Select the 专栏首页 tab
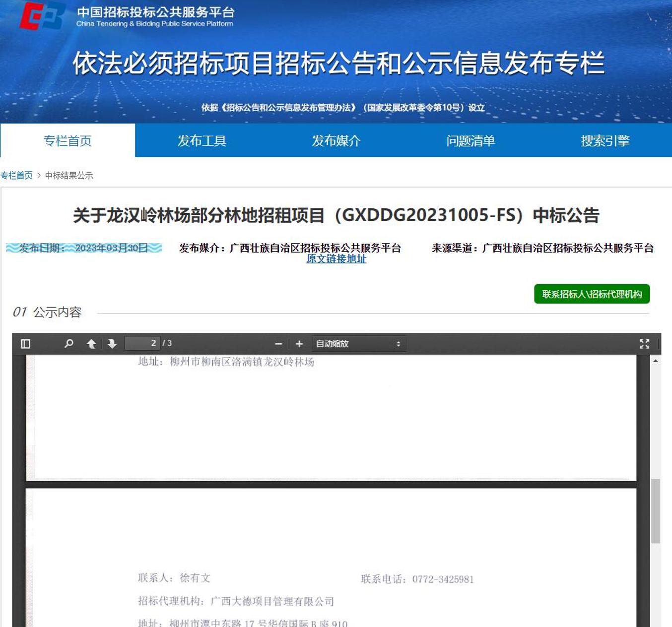The width and height of the screenshot is (672, 627). tap(67, 141)
